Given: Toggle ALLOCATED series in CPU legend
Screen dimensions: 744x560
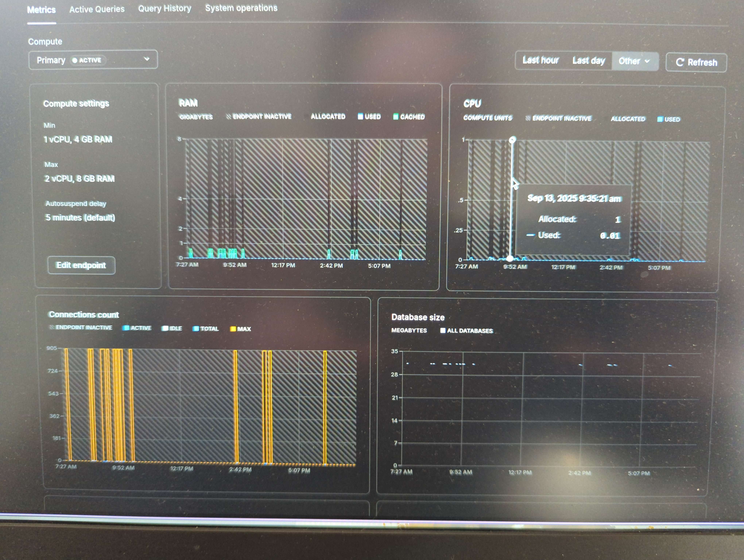Looking at the screenshot, I should coord(628,119).
